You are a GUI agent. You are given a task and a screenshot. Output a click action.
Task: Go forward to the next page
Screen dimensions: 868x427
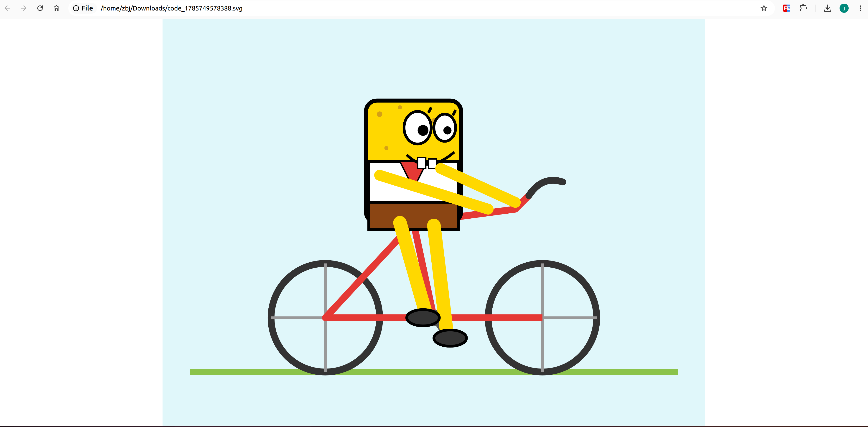pyautogui.click(x=24, y=8)
